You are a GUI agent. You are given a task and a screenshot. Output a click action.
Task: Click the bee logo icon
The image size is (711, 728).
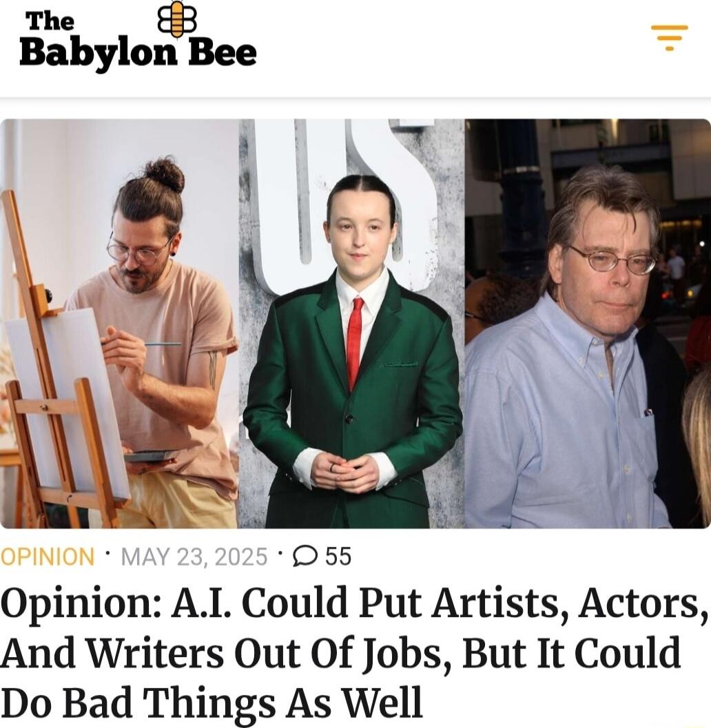tap(177, 19)
